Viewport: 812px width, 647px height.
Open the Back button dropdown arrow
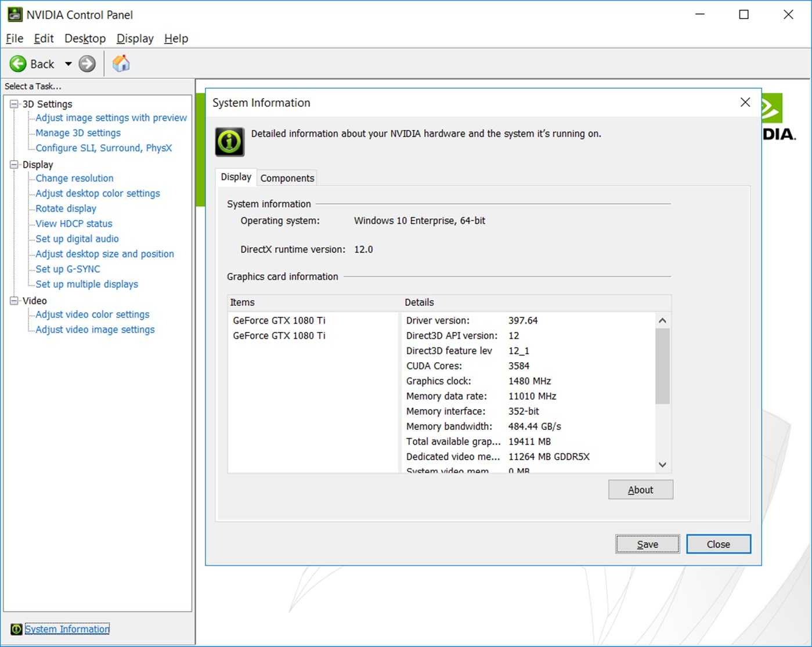tap(67, 64)
